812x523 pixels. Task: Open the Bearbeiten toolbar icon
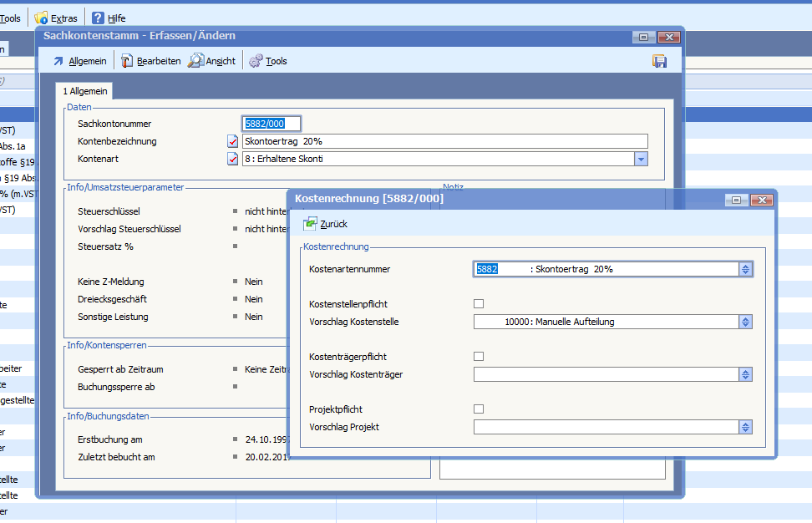coord(127,61)
